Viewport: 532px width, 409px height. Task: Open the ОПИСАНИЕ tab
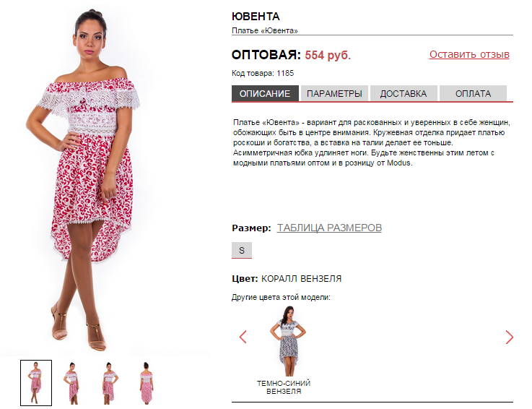coord(265,93)
